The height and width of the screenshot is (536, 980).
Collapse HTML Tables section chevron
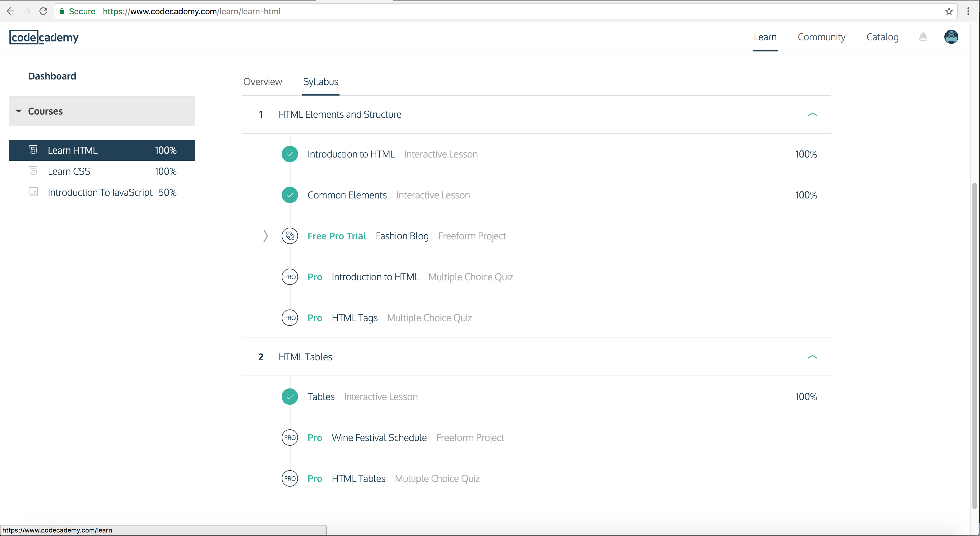812,357
